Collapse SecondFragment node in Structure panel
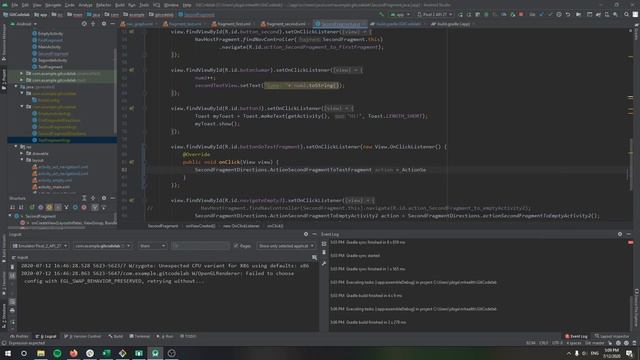This screenshot has height=360, width=640. (10, 216)
